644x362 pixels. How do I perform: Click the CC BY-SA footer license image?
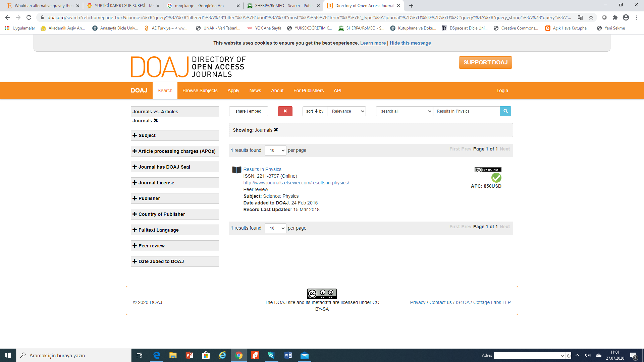(x=322, y=294)
